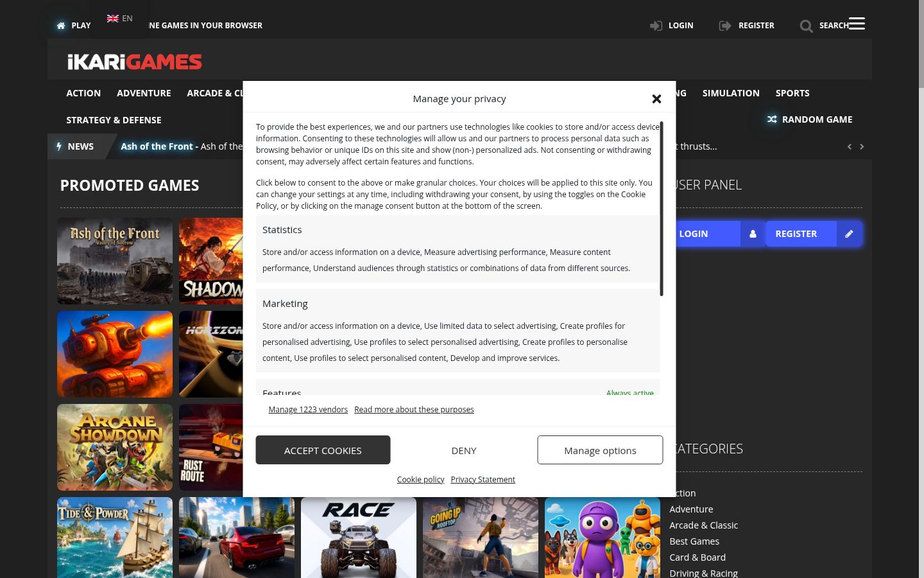Click the ACCEPT COOKIES button
Viewport: 924px width, 578px height.
pyautogui.click(x=323, y=450)
